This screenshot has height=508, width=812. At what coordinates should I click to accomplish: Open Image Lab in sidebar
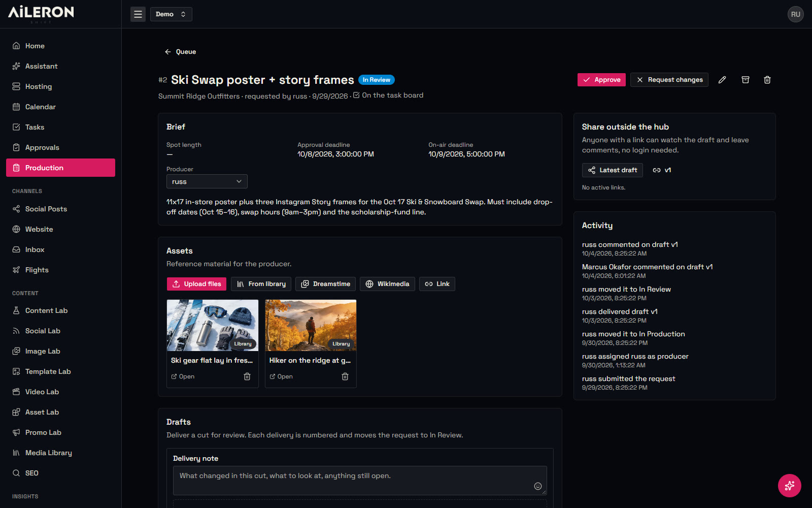(x=60, y=351)
